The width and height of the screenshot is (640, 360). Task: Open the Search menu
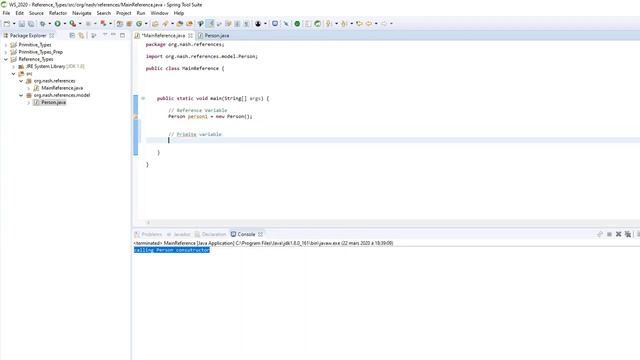pyautogui.click(x=104, y=13)
